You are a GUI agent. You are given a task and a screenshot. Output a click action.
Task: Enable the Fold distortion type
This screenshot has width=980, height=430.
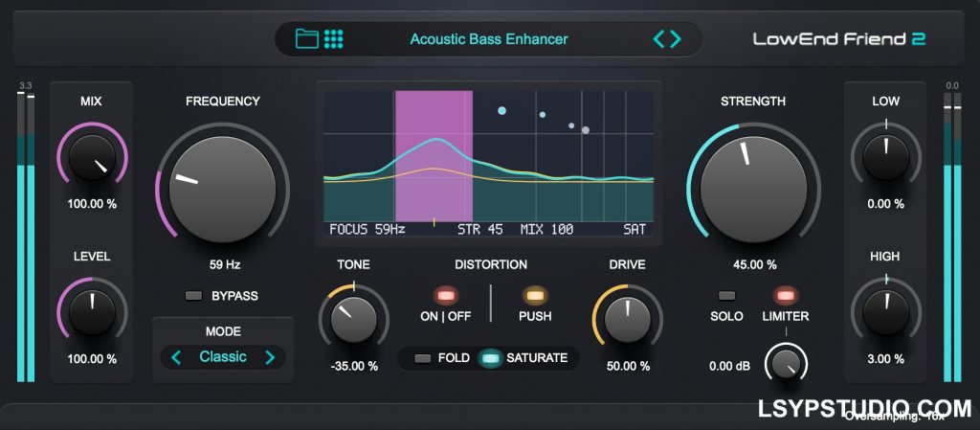(x=423, y=358)
